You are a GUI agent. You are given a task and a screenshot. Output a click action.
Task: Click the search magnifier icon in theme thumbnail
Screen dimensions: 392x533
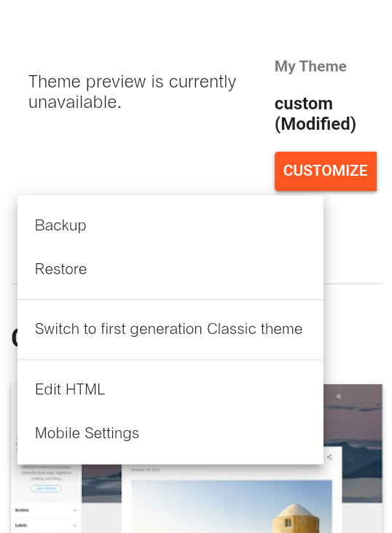(339, 397)
